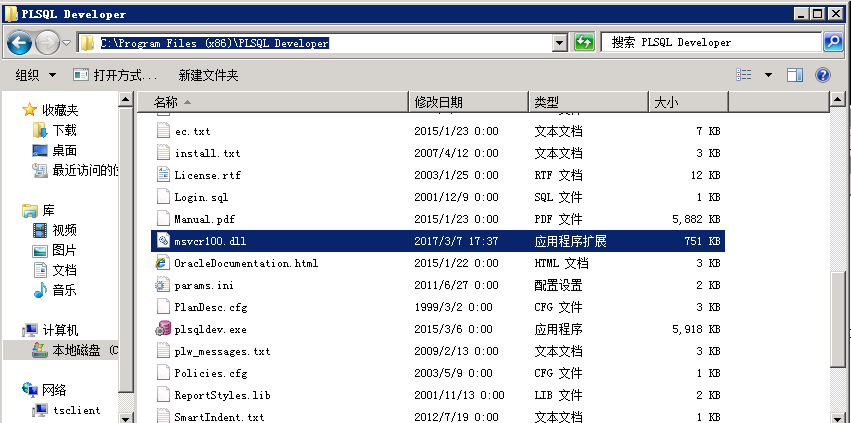This screenshot has height=423, width=851.
Task: Click the 打开方式... button
Action: click(115, 75)
